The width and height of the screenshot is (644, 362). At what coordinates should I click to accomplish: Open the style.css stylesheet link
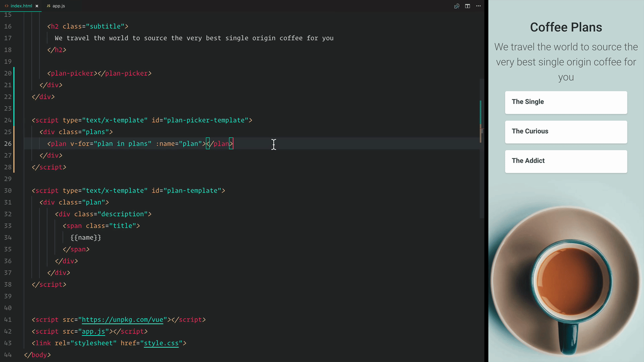coord(161,343)
